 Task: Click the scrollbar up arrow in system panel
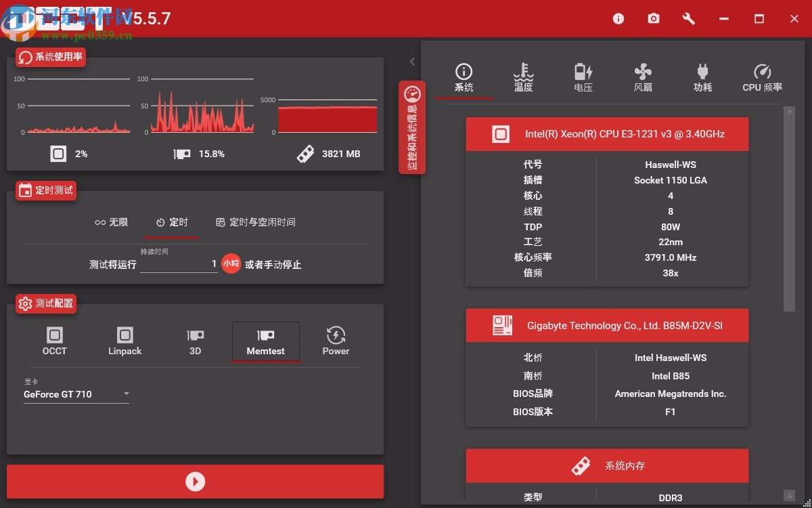789,112
